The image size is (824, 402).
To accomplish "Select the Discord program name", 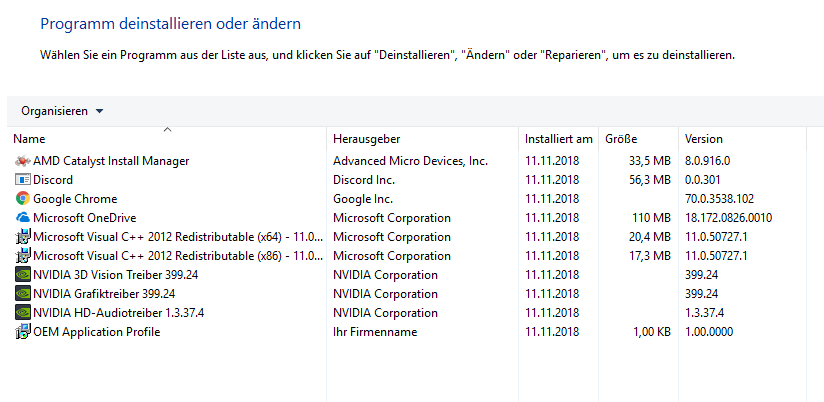I will [53, 180].
